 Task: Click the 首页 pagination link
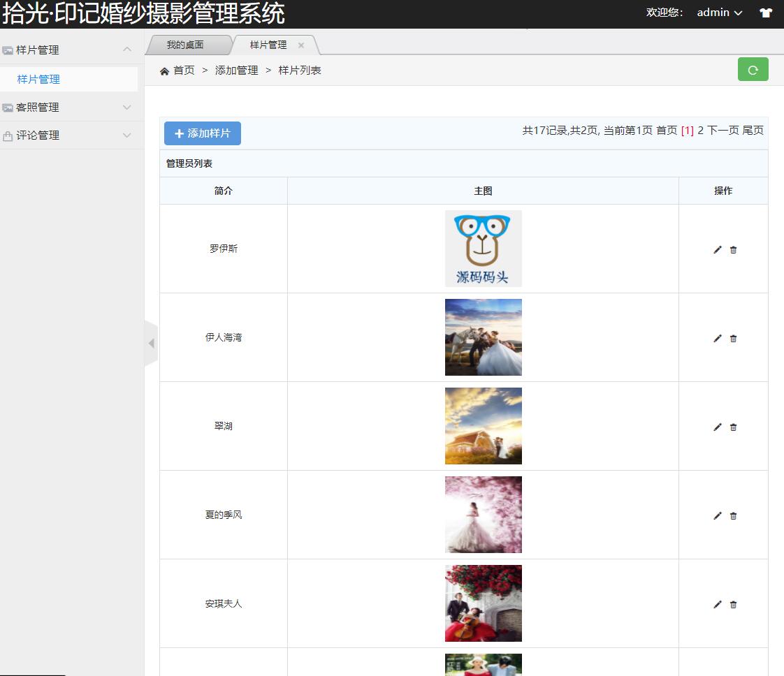667,131
